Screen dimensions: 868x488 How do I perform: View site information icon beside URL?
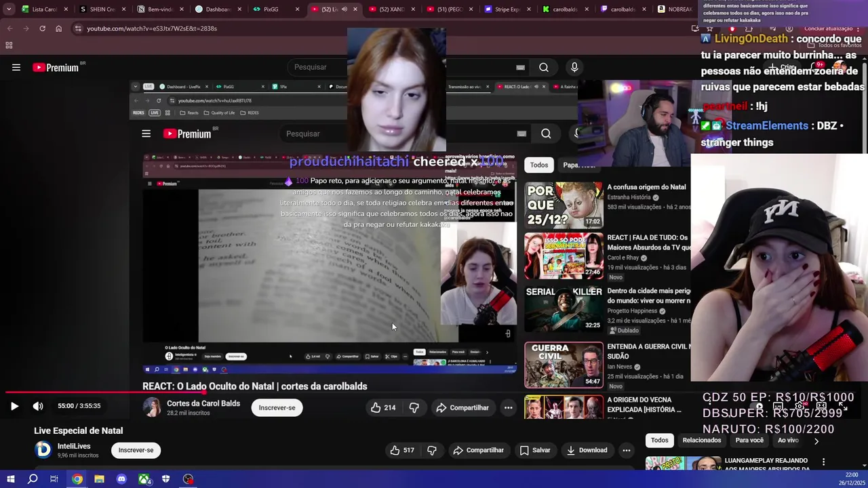[x=78, y=28]
